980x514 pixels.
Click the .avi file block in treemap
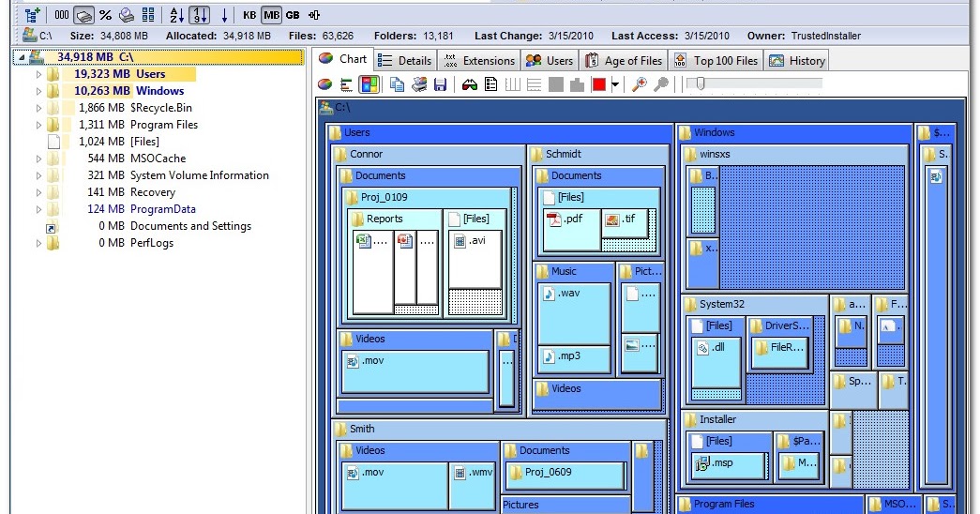(475, 260)
